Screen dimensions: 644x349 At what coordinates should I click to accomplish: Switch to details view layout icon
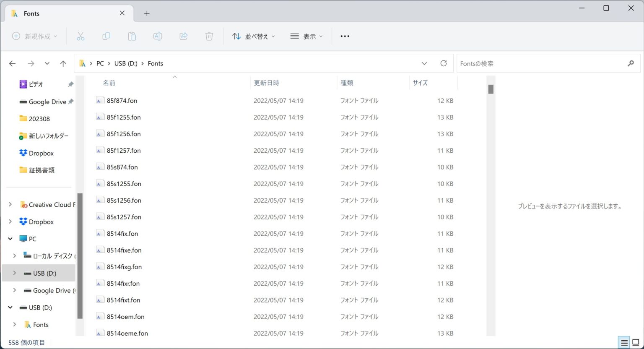(x=624, y=343)
